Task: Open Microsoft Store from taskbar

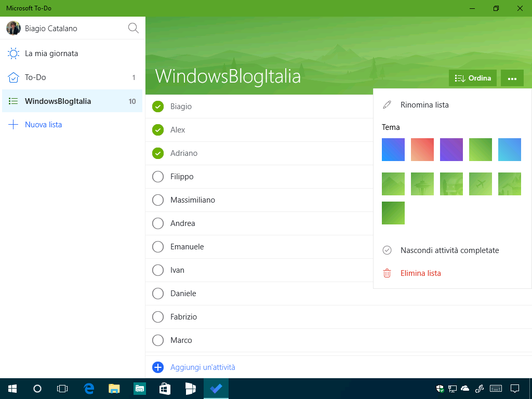Action: [165, 389]
